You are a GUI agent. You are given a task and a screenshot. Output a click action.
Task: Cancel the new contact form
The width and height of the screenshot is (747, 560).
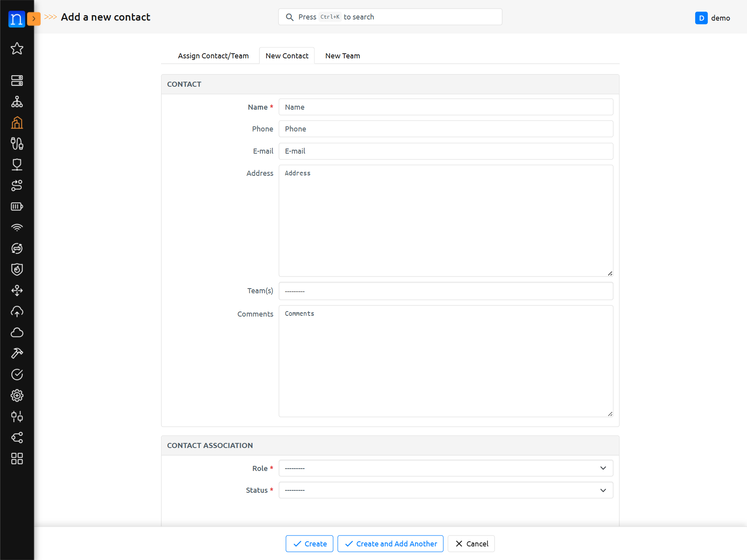click(471, 544)
